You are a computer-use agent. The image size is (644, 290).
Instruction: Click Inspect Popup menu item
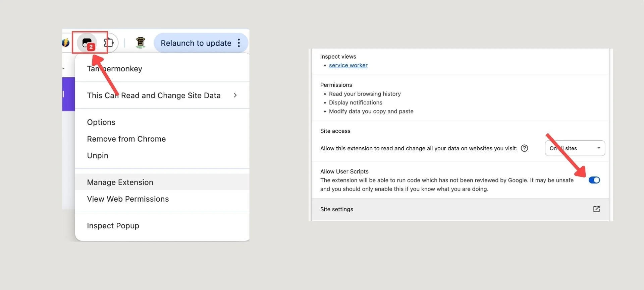point(113,226)
